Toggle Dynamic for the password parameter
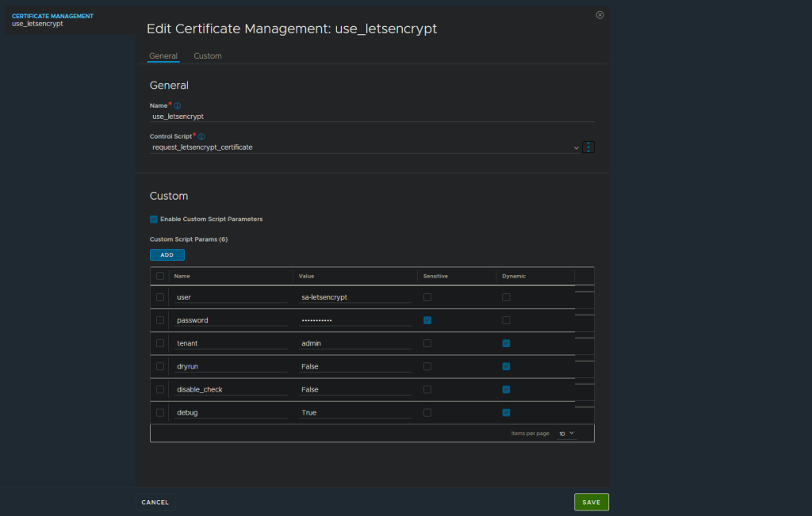This screenshot has height=516, width=812. click(x=506, y=320)
